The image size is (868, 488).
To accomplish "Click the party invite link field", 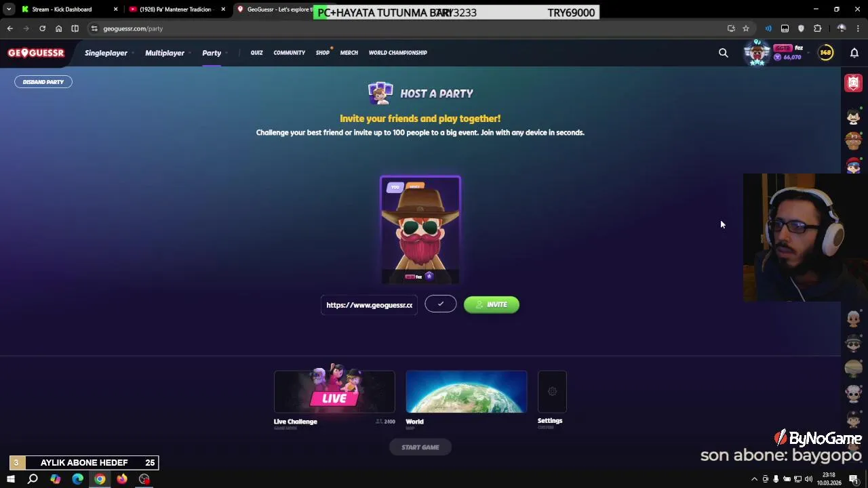I will pos(370,305).
